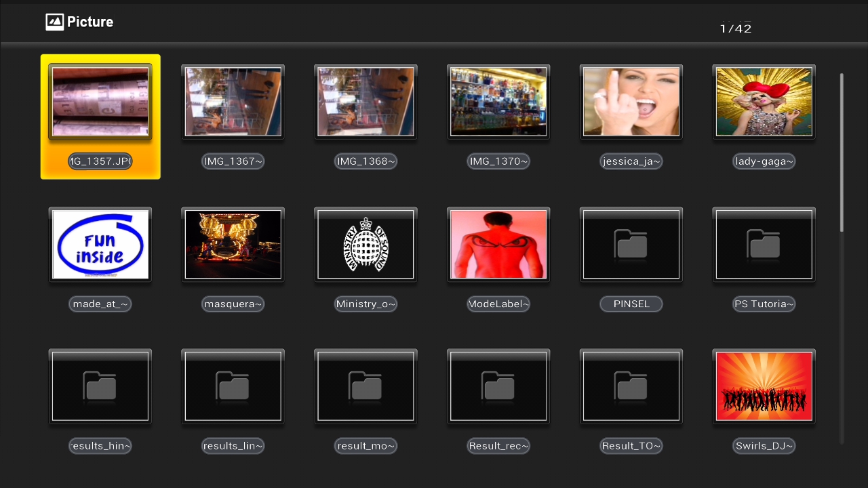Open the results_hin~ folder icon
This screenshot has height=488, width=868.
click(x=100, y=386)
